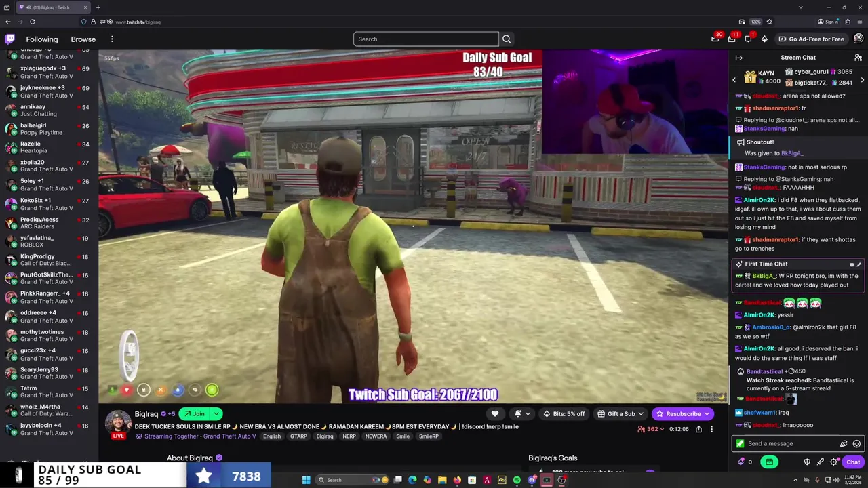Open chat settings gear icon
Viewport: 868px width, 488px height.
834,462
